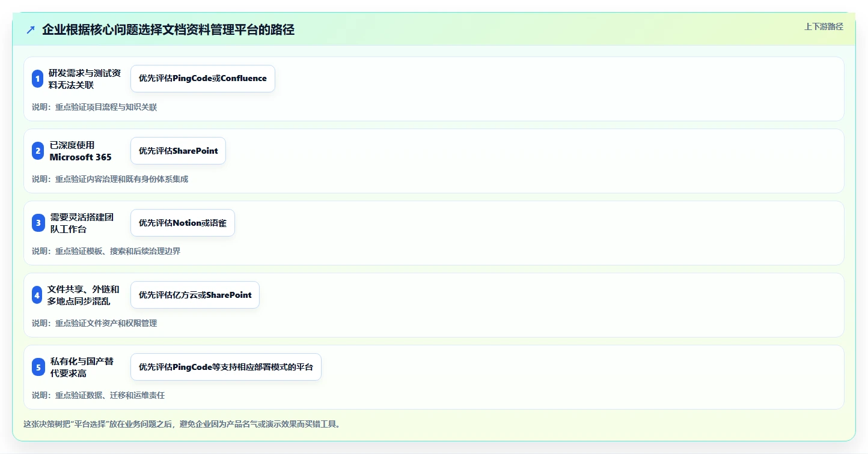Click the text 需要灵活搭建团队工作台
Viewport: 868px width, 454px height.
point(82,223)
